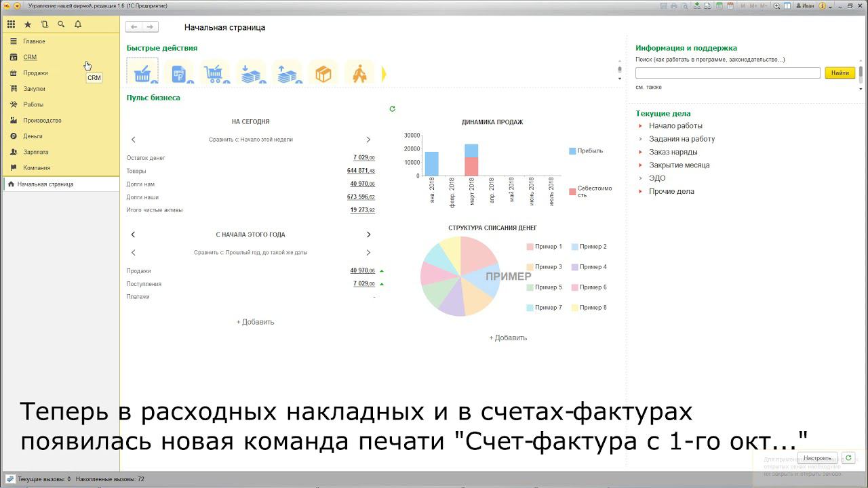This screenshot has width=868, height=488.
Task: Open notifications bell icon
Action: (x=78, y=24)
